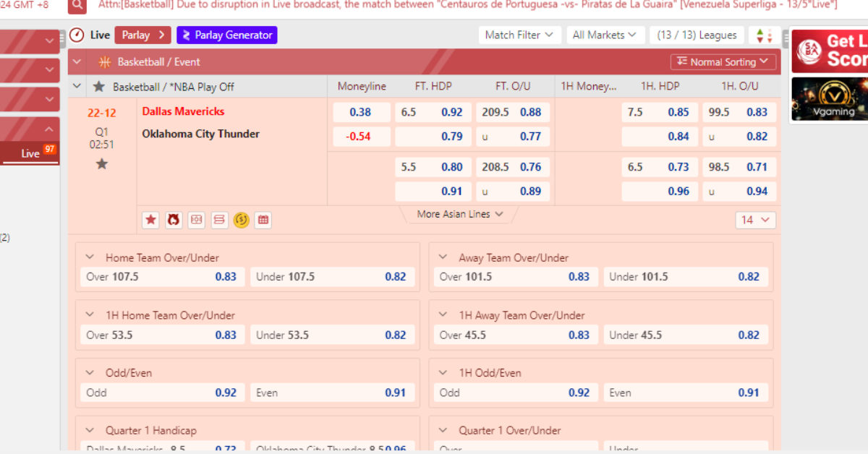
Task: Click the up/down arrows sort icon
Action: click(764, 35)
